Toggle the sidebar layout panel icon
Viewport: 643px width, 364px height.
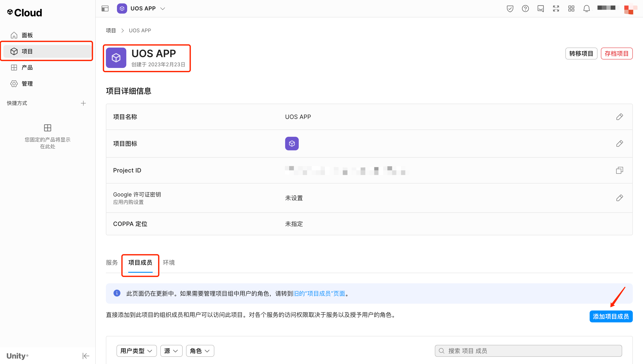coord(105,8)
